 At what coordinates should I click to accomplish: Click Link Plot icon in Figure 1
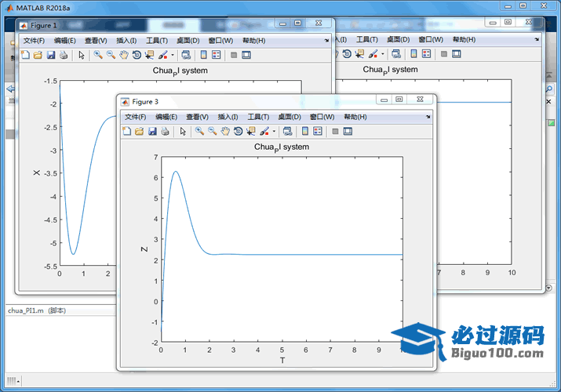pyautogui.click(x=186, y=55)
